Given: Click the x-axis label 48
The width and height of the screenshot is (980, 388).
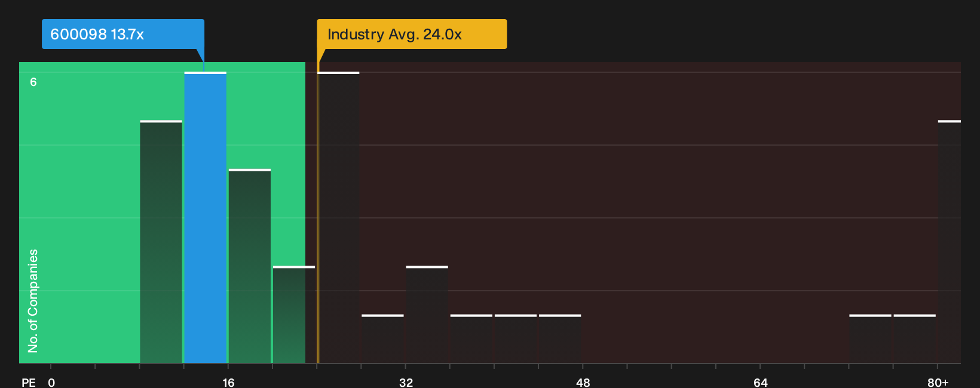Looking at the screenshot, I should point(583,382).
